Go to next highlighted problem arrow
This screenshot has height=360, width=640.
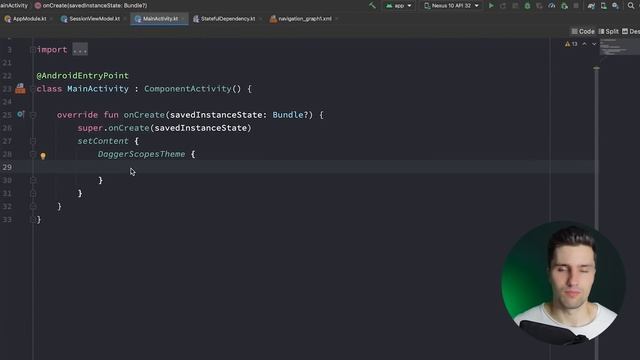pyautogui.click(x=594, y=44)
